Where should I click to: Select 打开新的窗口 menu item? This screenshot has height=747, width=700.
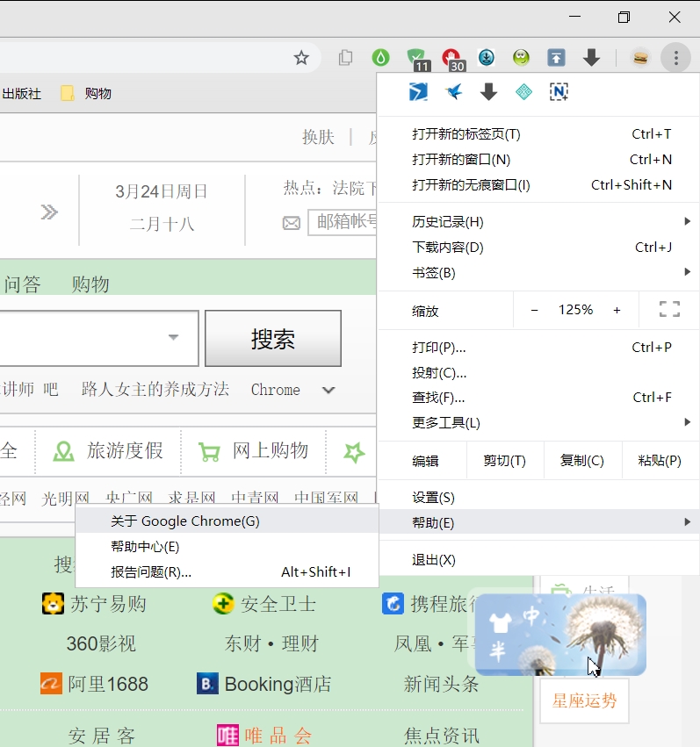tap(538, 160)
